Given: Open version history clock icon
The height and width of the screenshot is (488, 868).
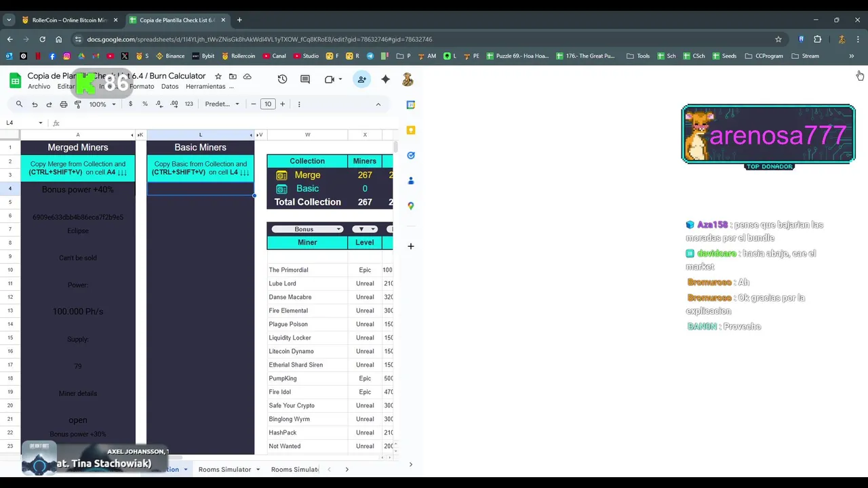Looking at the screenshot, I should pos(282,79).
